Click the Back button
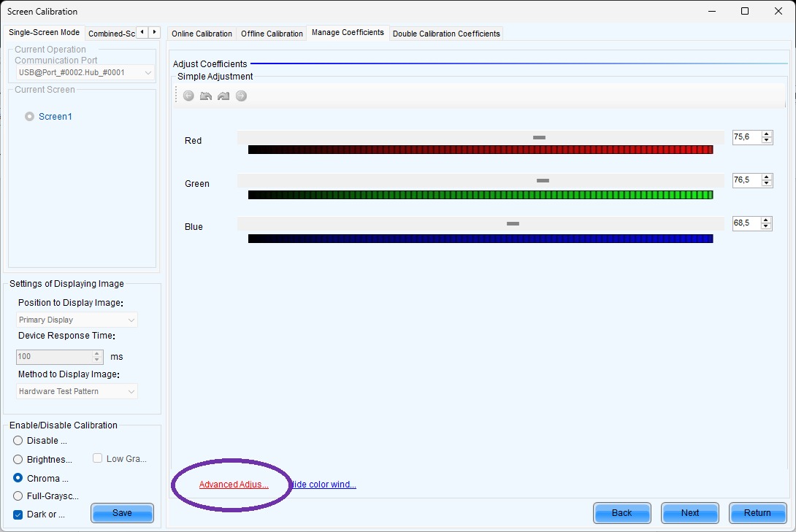796x532 pixels. coord(622,513)
